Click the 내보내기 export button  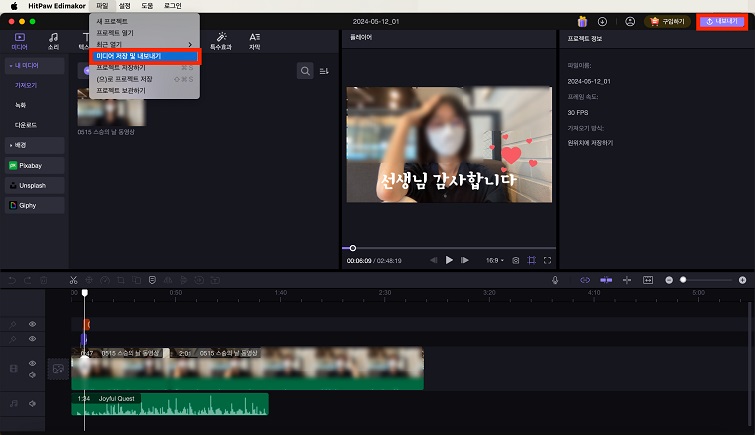point(721,21)
